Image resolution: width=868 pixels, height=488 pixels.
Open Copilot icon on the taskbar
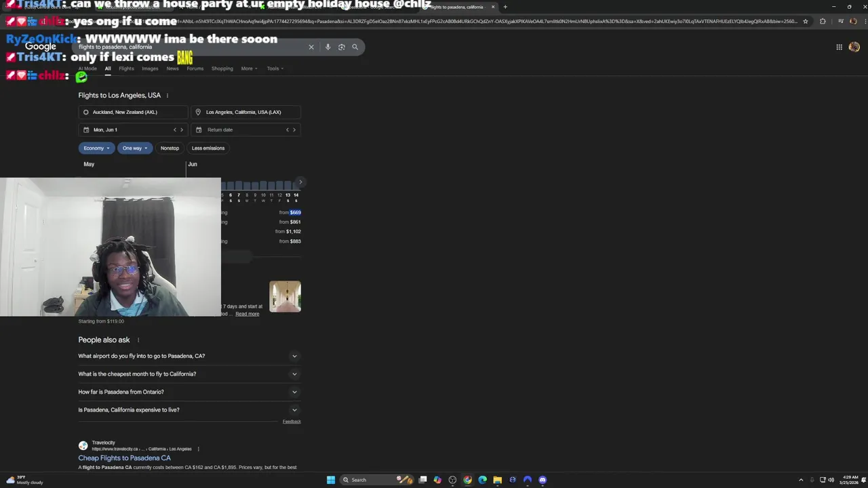point(437,480)
